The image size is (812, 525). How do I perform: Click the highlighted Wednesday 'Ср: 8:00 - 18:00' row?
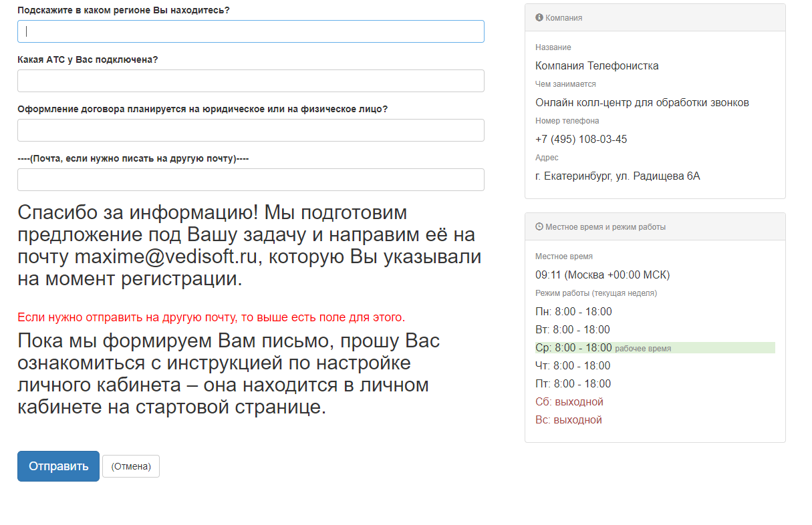[x=573, y=348]
